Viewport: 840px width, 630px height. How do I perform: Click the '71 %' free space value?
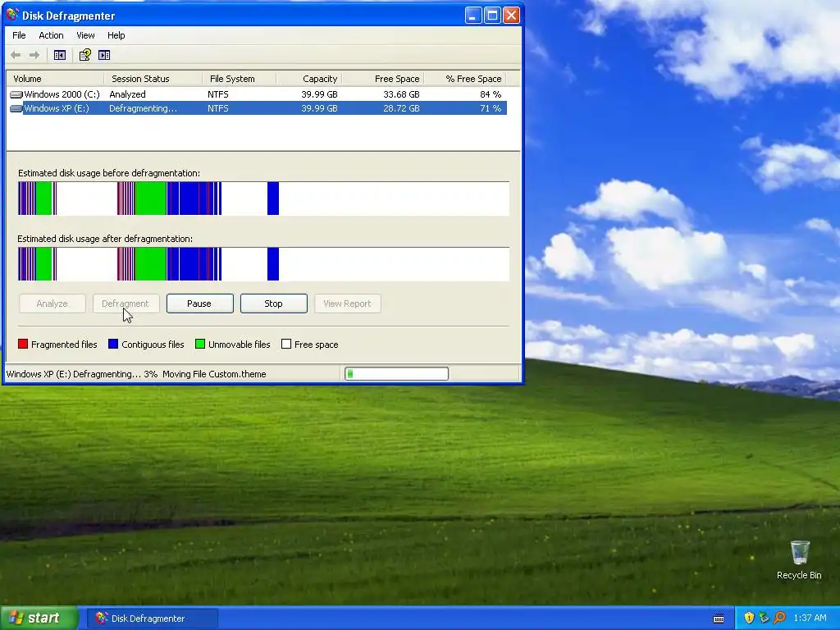tap(491, 108)
